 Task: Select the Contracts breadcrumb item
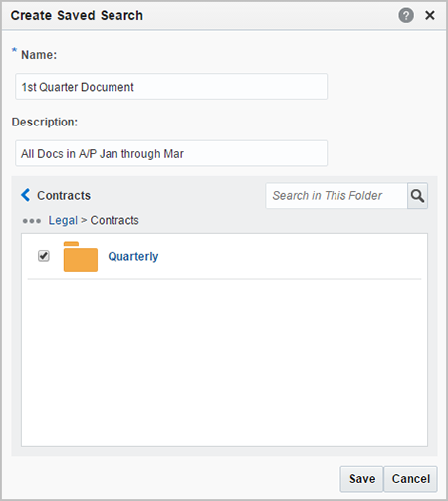coord(114,220)
